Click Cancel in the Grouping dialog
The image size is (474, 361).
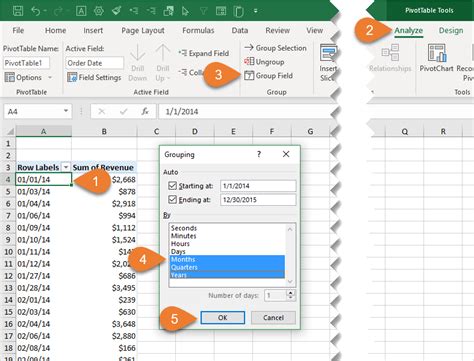[273, 318]
